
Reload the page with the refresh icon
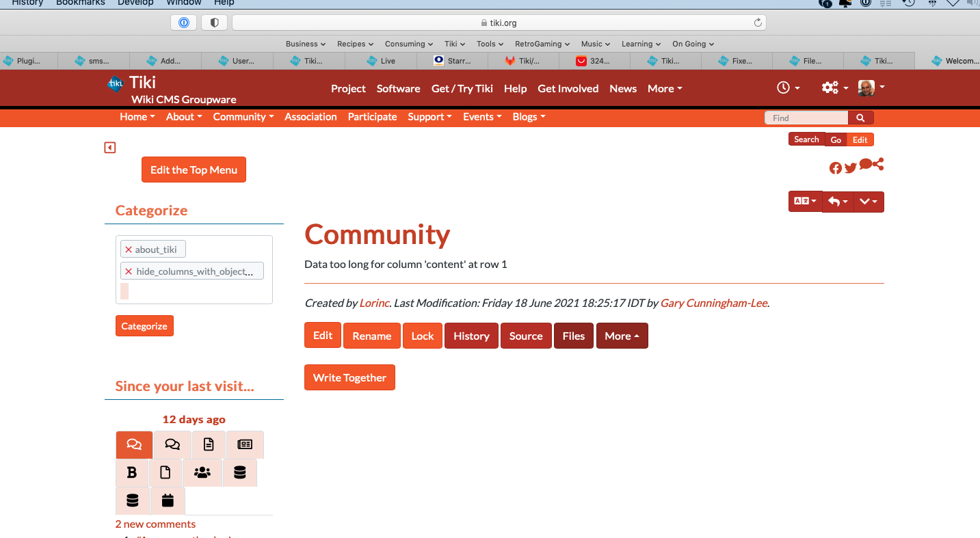click(758, 23)
